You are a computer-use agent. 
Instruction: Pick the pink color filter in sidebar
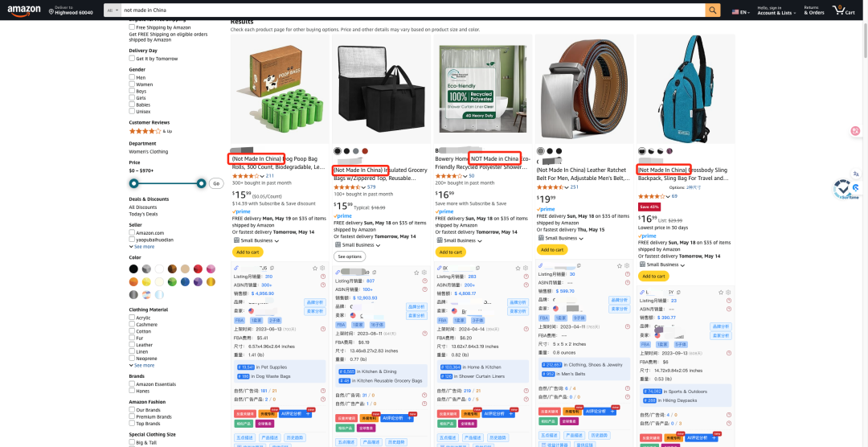coord(211,269)
